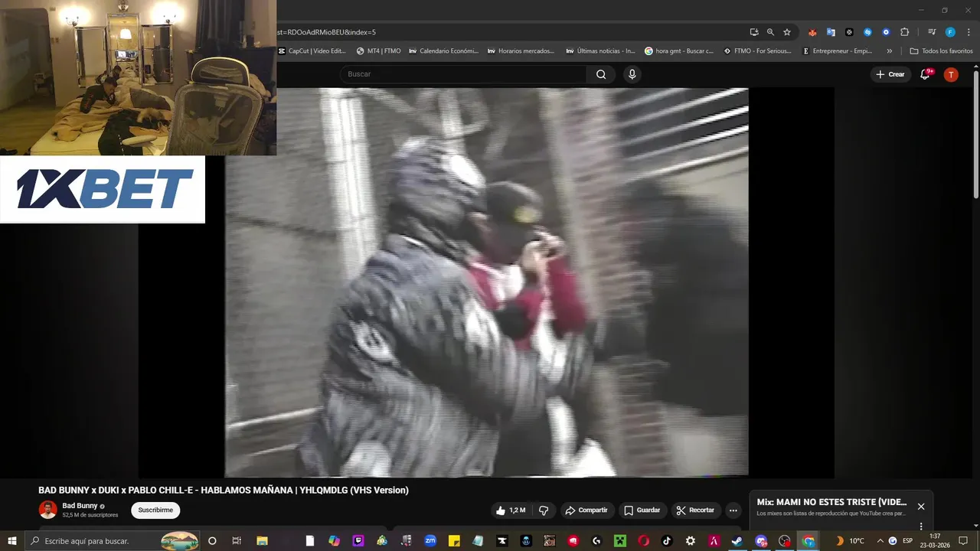
Task: Click the YouTube search magnifier button
Action: (601, 74)
